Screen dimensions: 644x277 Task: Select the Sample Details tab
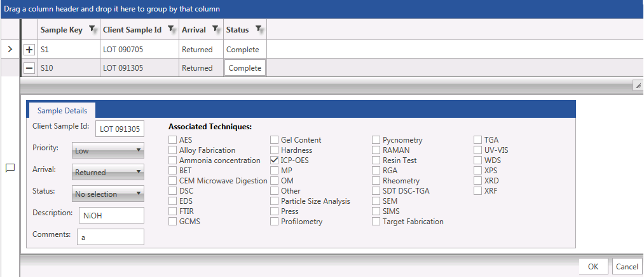pyautogui.click(x=62, y=111)
